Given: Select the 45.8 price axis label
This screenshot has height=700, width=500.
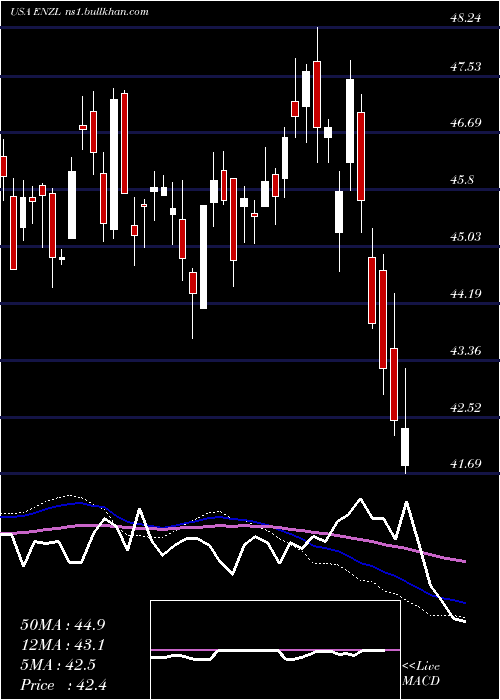Looking at the screenshot, I should (462, 180).
